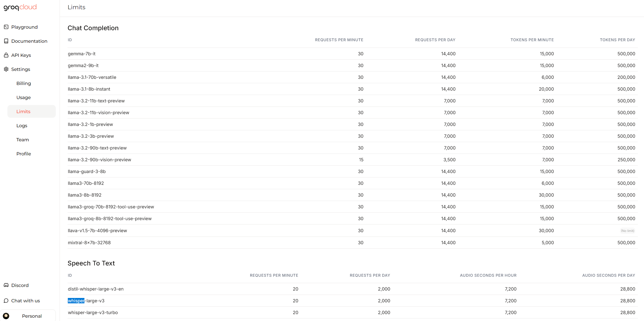Open the Profile page
Image resolution: width=644 pixels, height=321 pixels.
pyautogui.click(x=24, y=154)
